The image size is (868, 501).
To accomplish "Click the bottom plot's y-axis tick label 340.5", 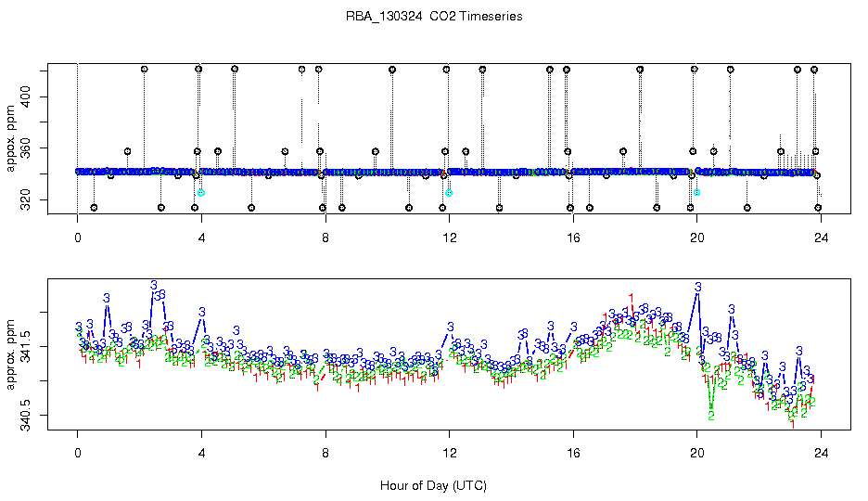I will 25,416.
